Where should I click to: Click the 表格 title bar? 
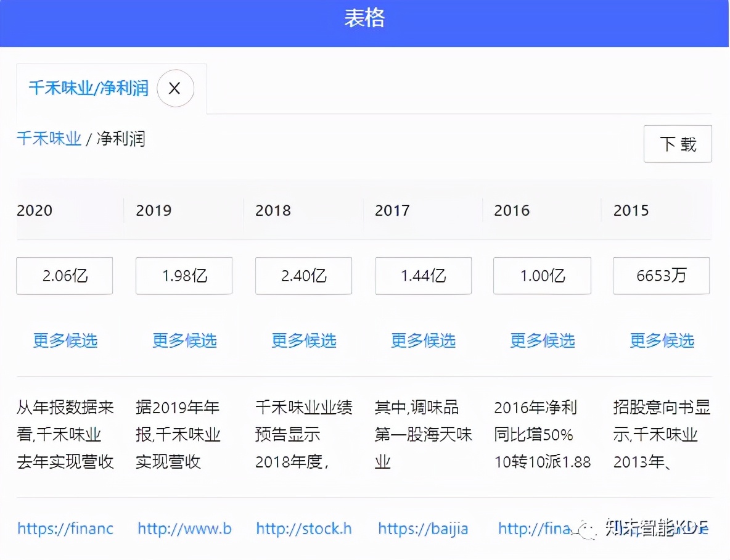pos(365,19)
